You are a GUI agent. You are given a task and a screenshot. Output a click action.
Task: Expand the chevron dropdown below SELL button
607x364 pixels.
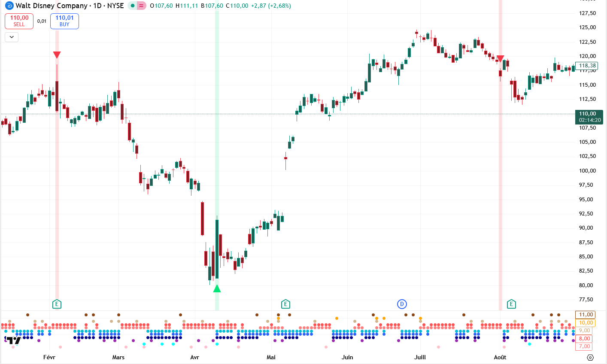coord(12,37)
